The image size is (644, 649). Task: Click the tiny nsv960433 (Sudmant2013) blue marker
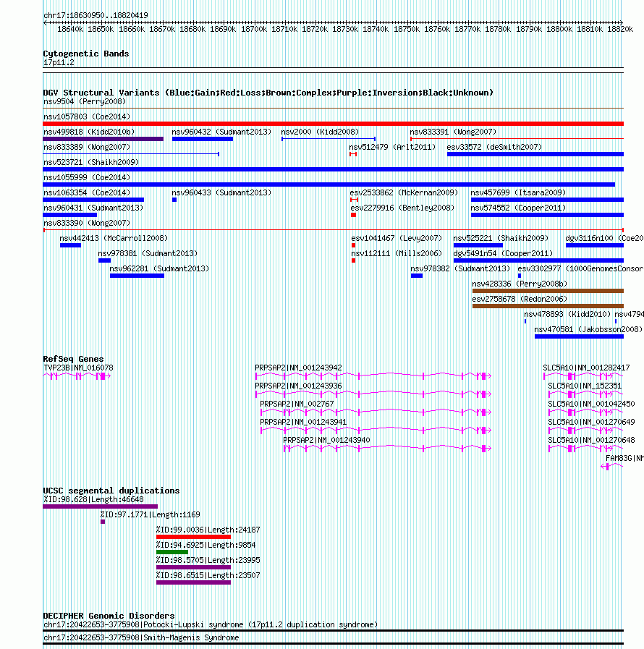click(x=174, y=200)
